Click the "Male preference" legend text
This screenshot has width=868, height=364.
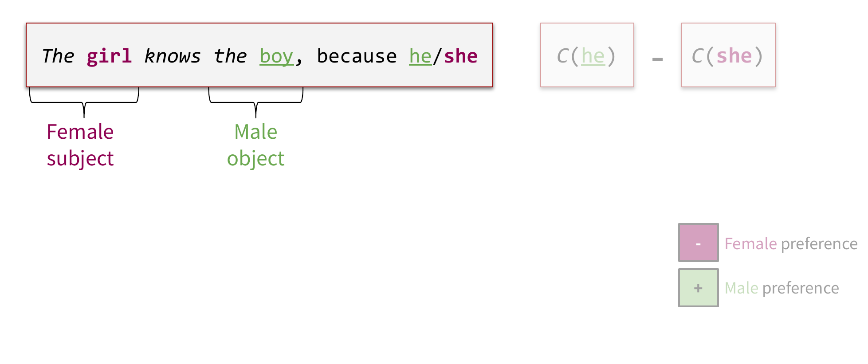782,288
